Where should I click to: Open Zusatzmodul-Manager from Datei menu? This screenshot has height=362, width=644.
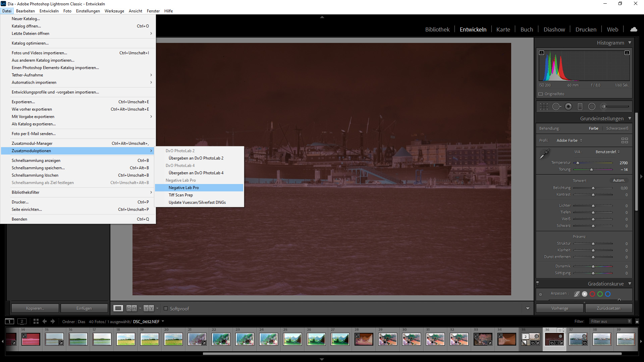(78, 143)
